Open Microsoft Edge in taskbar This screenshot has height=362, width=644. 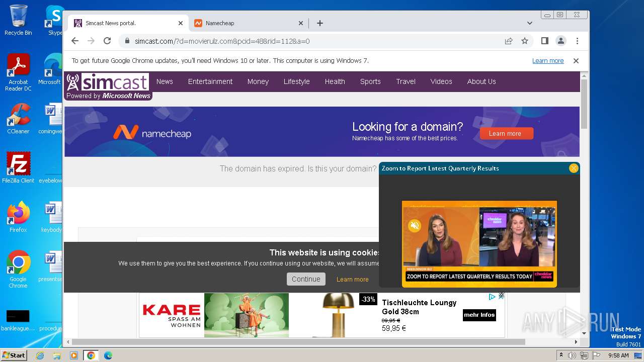point(108,355)
